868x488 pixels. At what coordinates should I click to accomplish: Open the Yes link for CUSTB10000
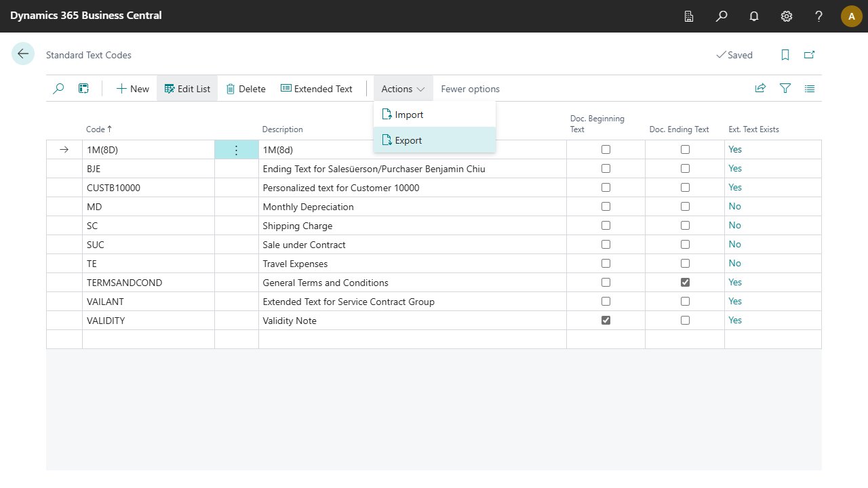(735, 188)
